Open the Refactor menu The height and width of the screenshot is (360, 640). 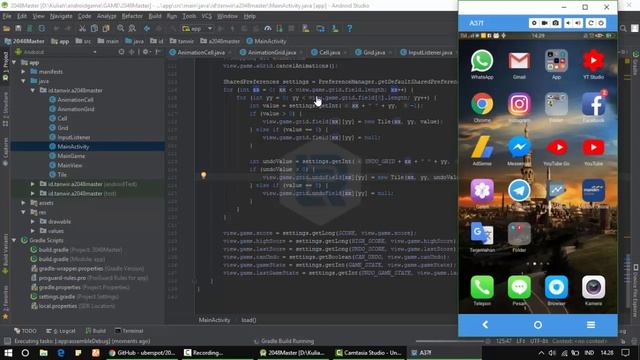tap(132, 16)
